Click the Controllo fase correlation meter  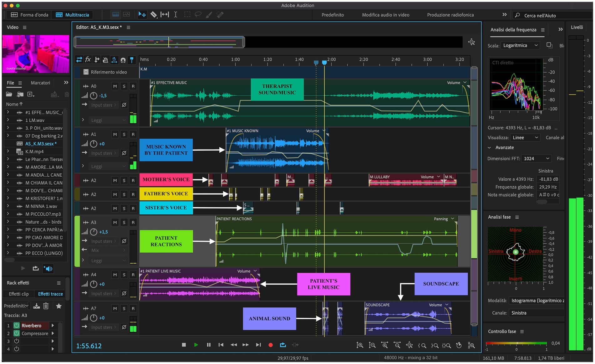point(516,343)
